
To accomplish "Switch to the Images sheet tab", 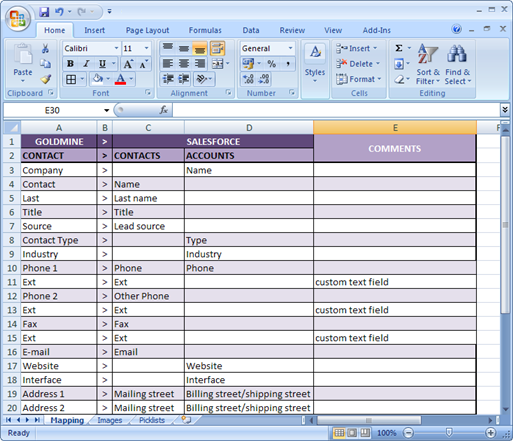I will tap(110, 420).
